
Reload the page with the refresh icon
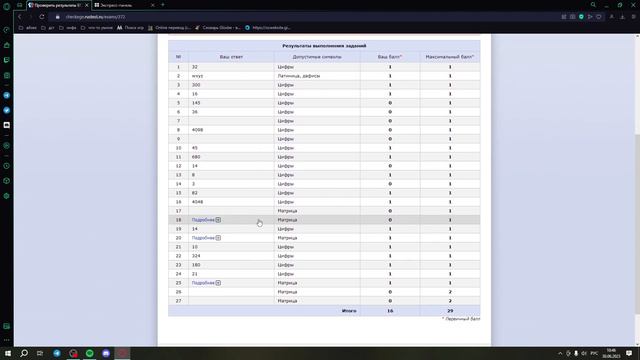pyautogui.click(x=42, y=17)
